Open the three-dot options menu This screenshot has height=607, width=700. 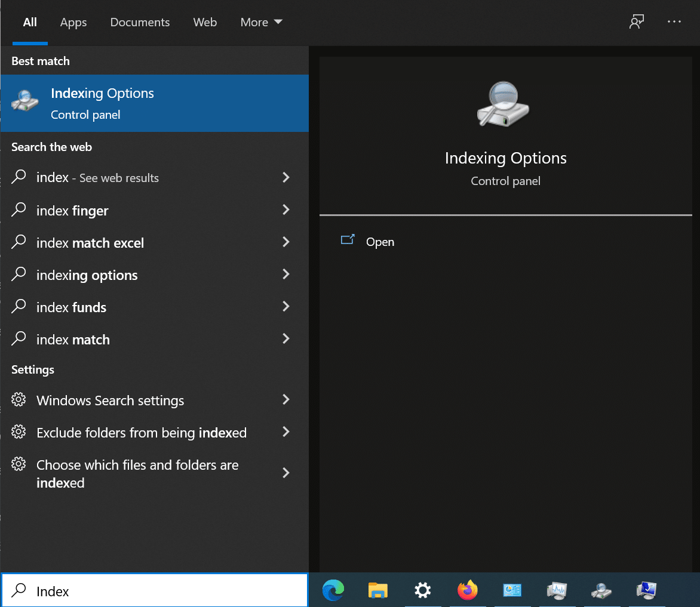point(674,21)
